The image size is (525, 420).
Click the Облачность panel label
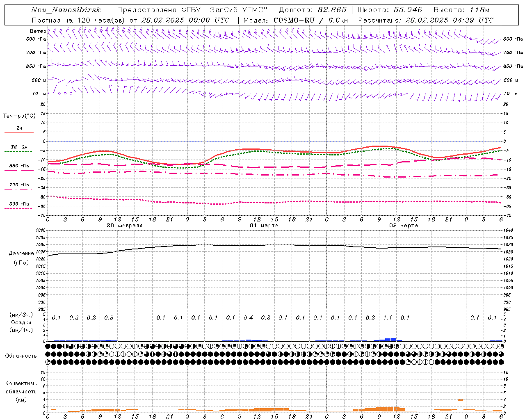tap(21, 356)
